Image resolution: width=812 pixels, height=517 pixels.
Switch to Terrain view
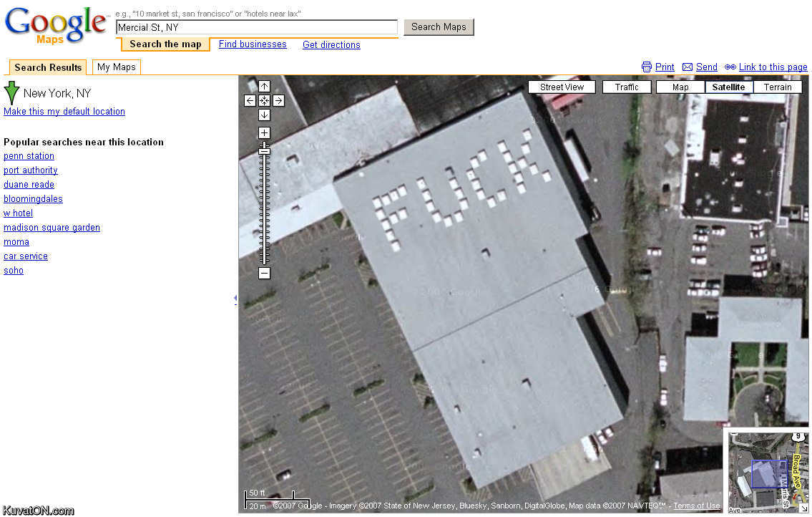[778, 87]
